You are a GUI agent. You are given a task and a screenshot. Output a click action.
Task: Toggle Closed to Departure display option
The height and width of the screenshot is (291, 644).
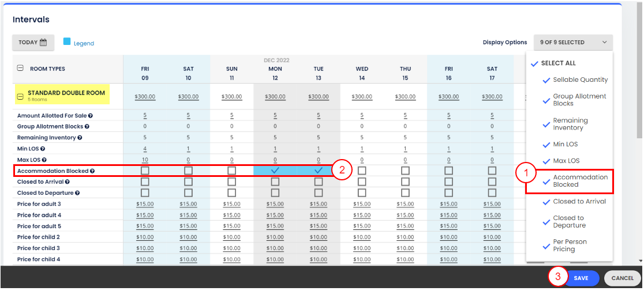tap(564, 222)
